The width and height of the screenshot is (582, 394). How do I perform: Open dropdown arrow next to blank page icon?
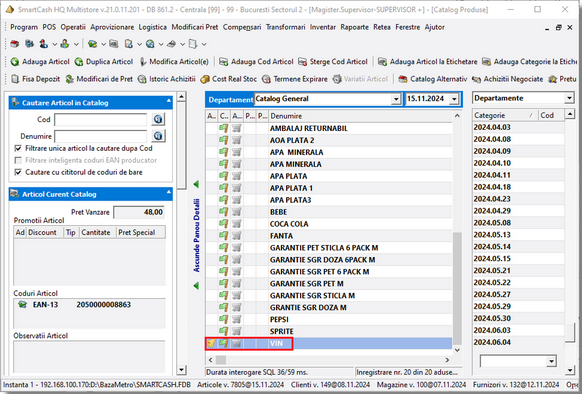[x=204, y=45]
